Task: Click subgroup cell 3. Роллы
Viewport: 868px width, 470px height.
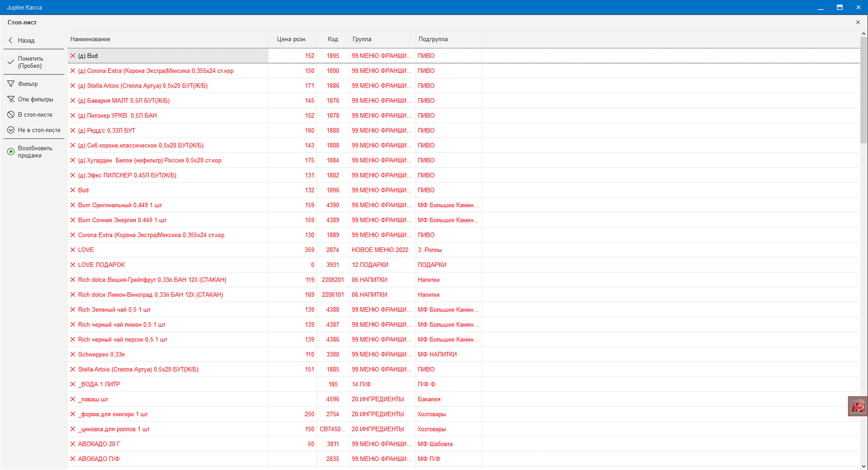Action: pos(448,250)
